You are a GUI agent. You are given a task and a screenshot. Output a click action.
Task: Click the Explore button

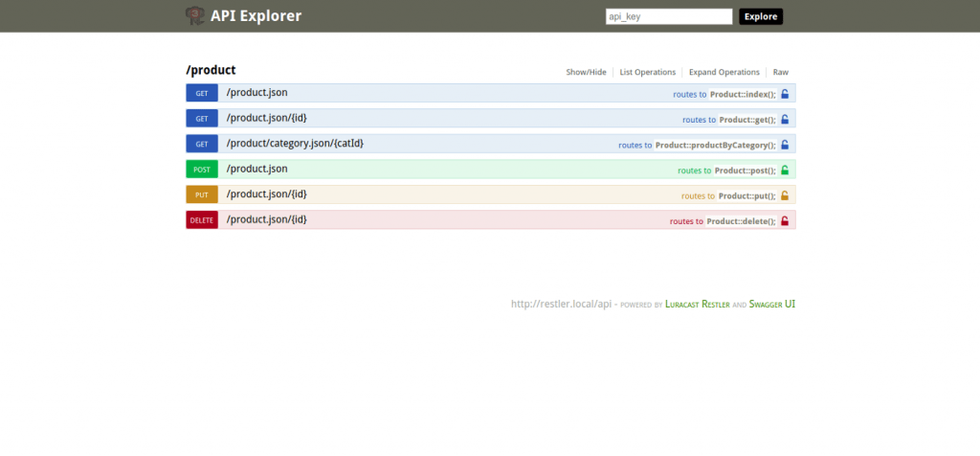761,17
